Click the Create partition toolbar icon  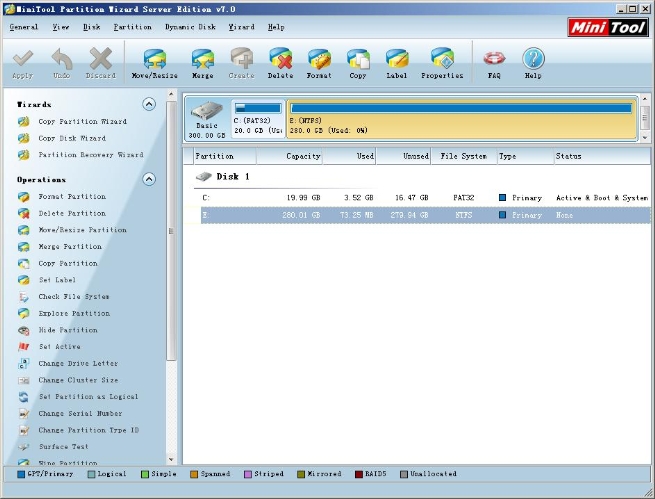(241, 58)
